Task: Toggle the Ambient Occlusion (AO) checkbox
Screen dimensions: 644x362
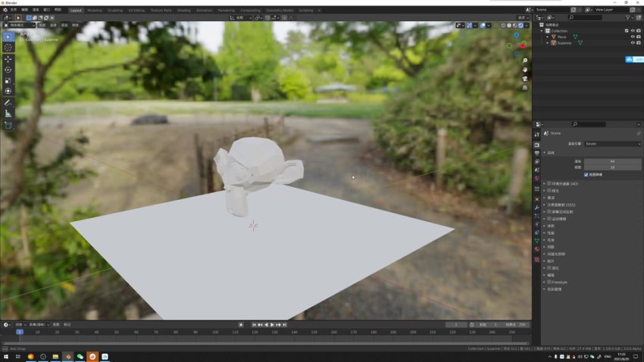Action: pos(549,183)
